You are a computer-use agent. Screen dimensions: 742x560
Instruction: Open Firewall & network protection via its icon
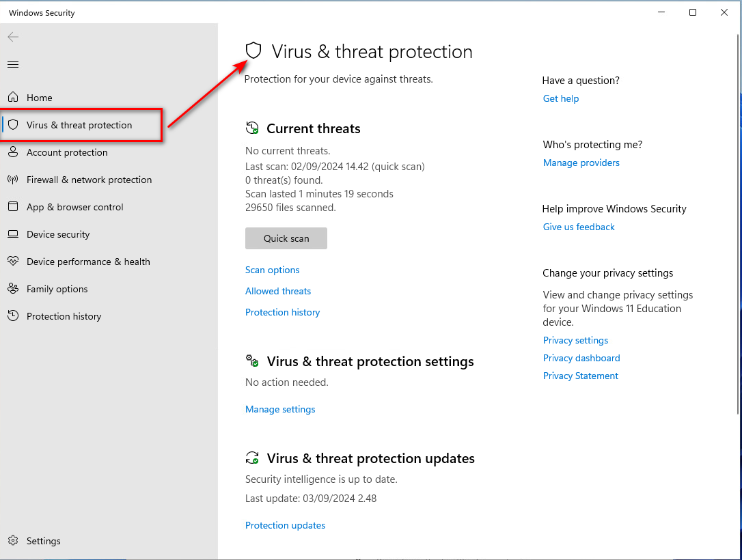[13, 179]
